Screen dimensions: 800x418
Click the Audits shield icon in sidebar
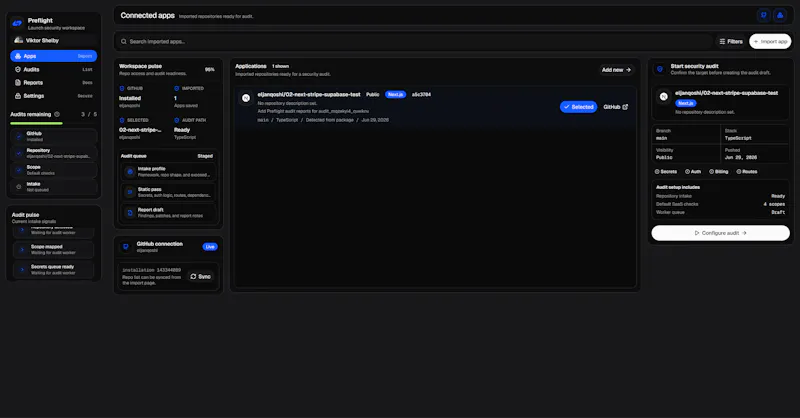18,69
